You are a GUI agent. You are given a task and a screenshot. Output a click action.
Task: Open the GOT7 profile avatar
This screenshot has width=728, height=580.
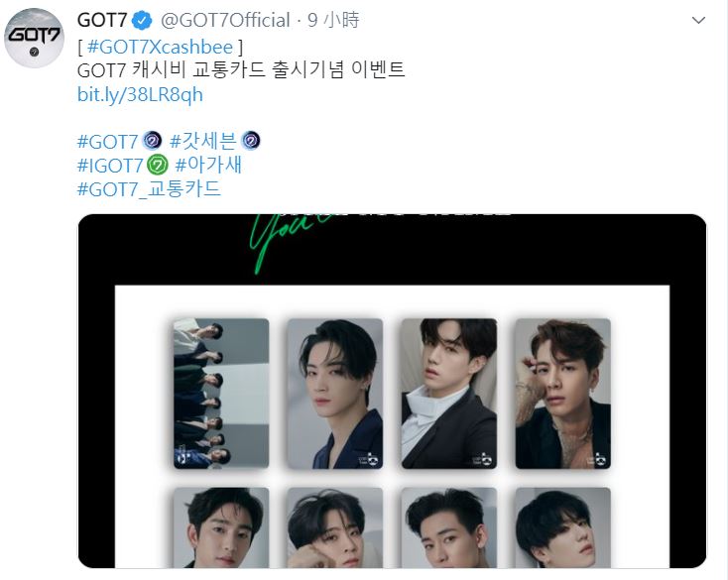pos(34,39)
